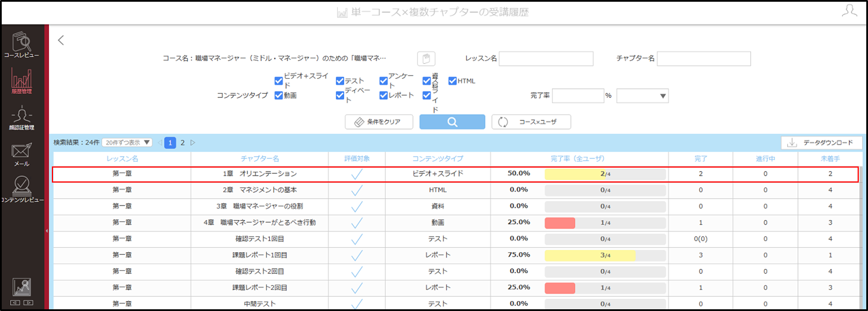The width and height of the screenshot is (868, 311).
Task: Open 顔認証管理 in the sidebar
Action: pyautogui.click(x=22, y=119)
